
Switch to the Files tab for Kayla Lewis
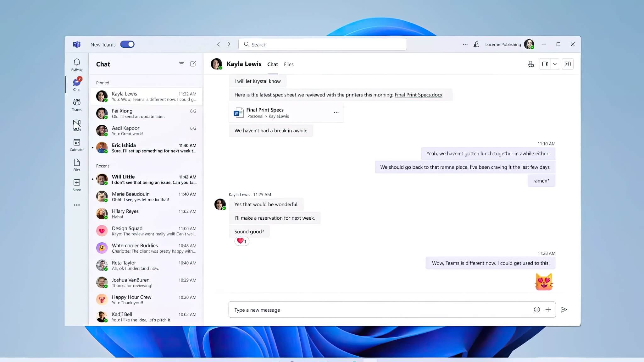288,64
